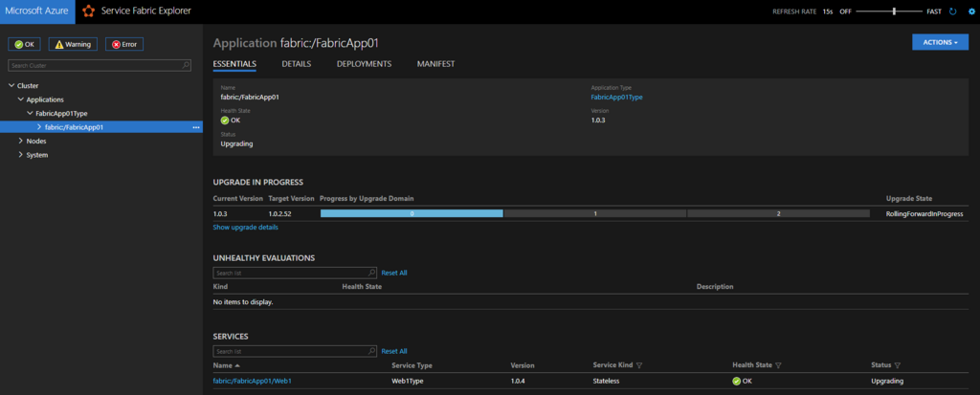Viewport: 980px width, 395px height.
Task: Collapse the Cluster tree node
Action: point(11,86)
